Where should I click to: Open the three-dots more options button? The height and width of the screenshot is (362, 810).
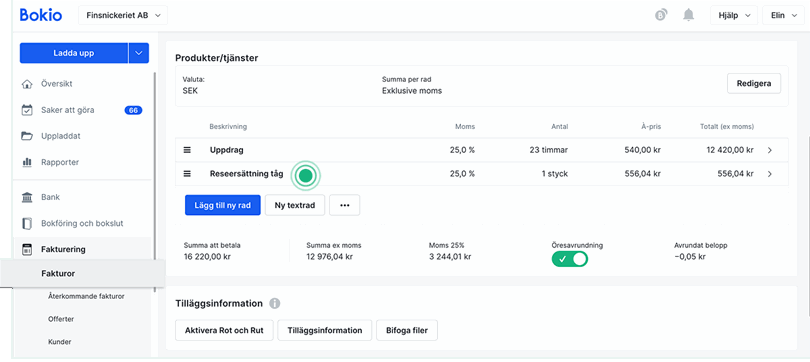click(345, 205)
